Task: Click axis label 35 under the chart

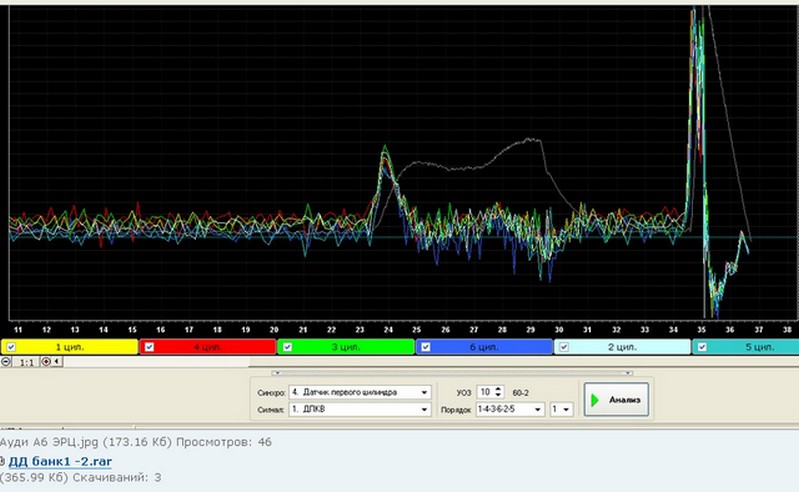Action: click(x=702, y=330)
